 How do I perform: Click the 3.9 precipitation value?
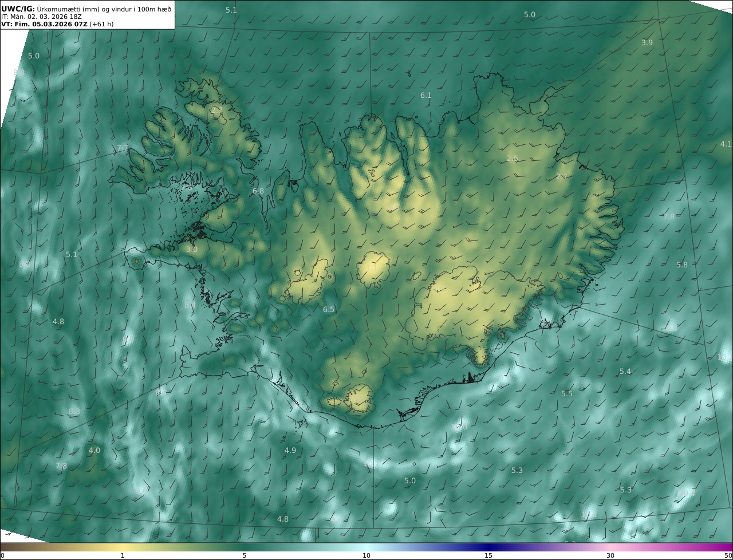coord(647,43)
